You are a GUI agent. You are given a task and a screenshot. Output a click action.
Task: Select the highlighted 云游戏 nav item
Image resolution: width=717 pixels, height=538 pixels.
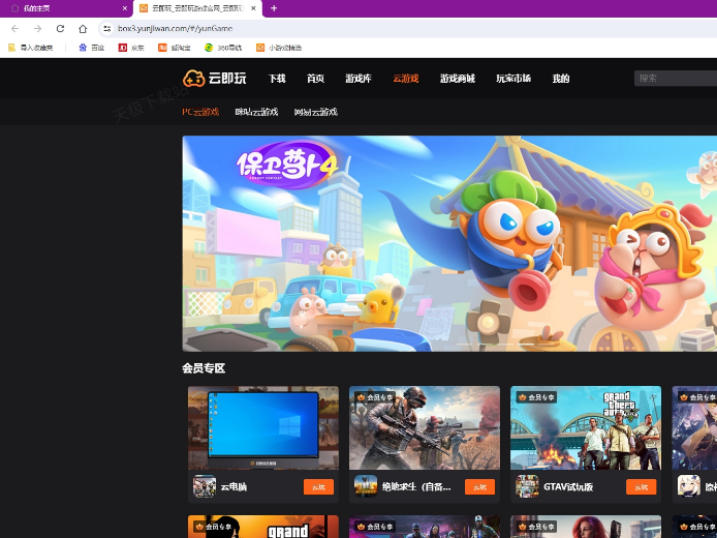tap(406, 79)
